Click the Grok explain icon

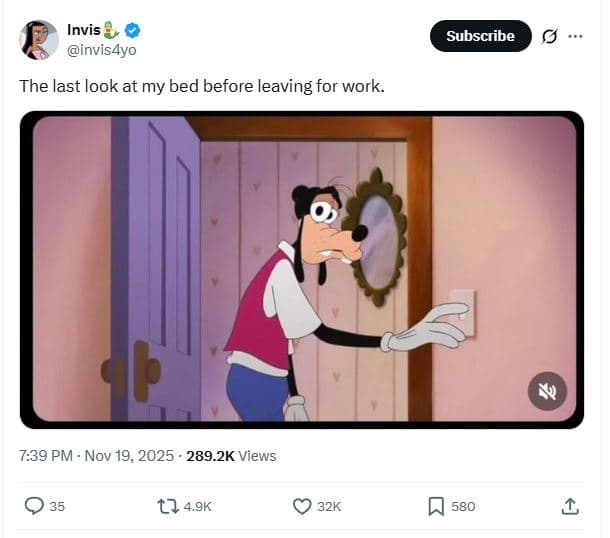point(548,36)
